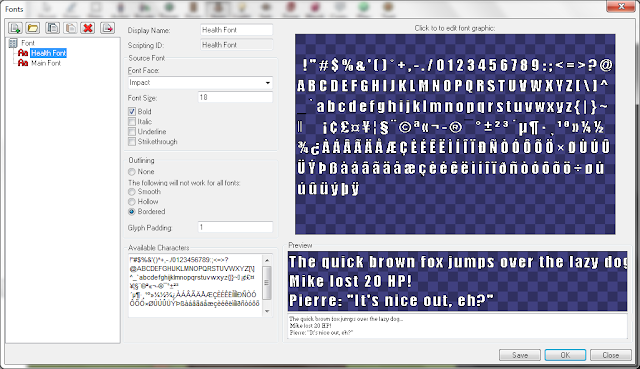
Task: Select Main Font in the font tree
Action: pyautogui.click(x=46, y=63)
